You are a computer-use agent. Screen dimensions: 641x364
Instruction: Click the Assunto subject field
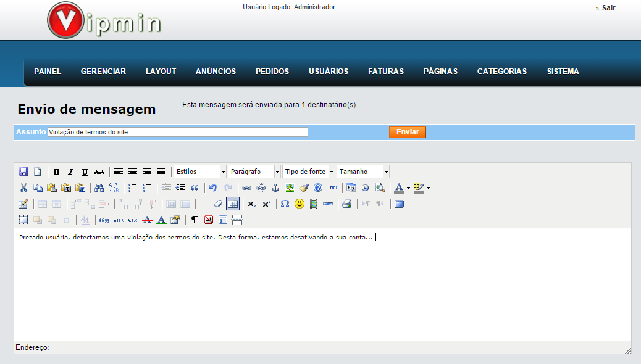pyautogui.click(x=178, y=132)
